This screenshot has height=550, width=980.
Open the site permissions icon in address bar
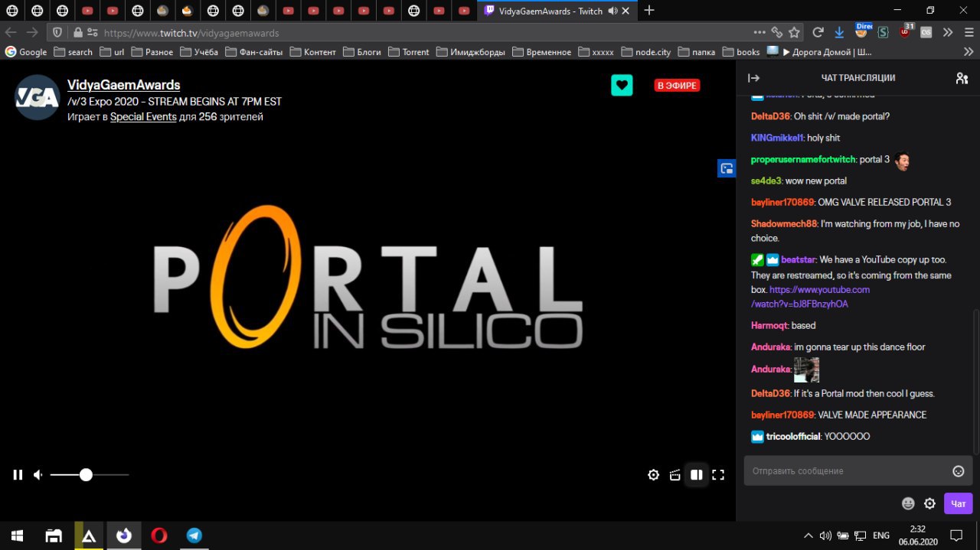pos(93,33)
